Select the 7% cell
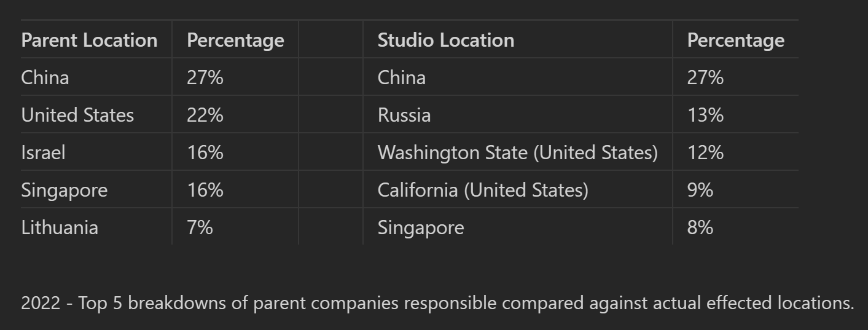This screenshot has width=868, height=330. 200,227
